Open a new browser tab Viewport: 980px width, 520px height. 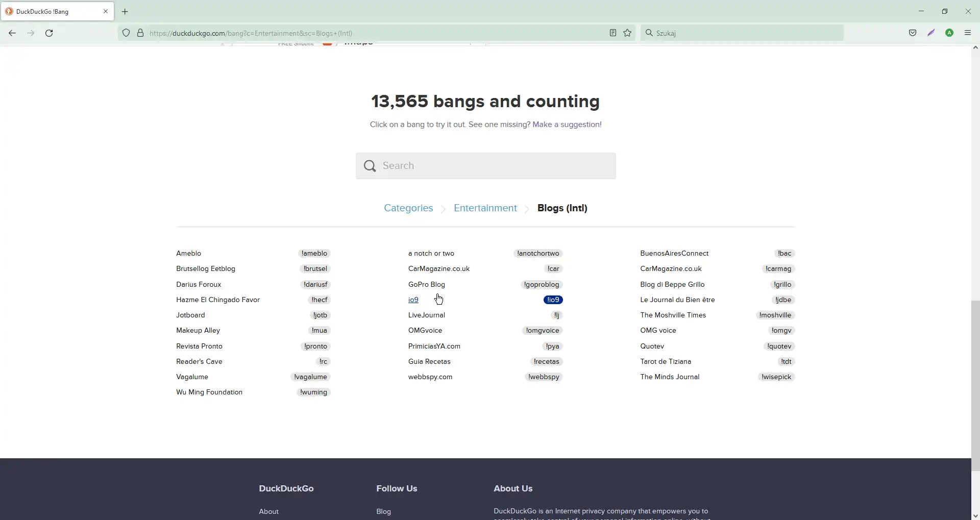click(x=125, y=11)
